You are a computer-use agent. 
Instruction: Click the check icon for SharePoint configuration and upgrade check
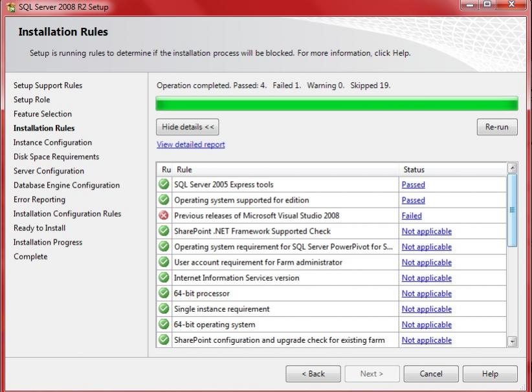point(164,340)
